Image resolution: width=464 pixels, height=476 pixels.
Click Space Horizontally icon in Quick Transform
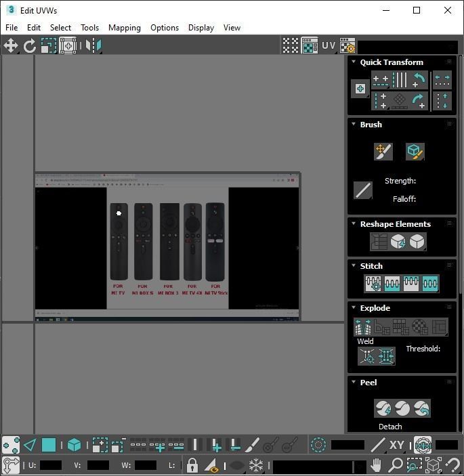(442, 80)
